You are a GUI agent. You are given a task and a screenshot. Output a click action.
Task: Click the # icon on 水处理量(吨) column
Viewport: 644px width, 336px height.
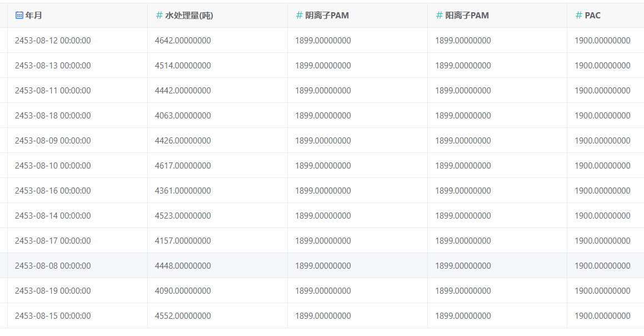tap(159, 15)
